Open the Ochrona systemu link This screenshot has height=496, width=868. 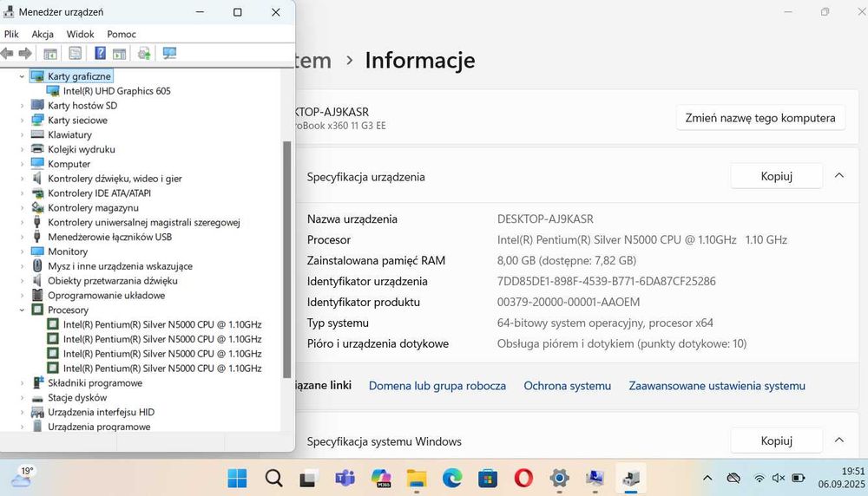click(x=568, y=386)
